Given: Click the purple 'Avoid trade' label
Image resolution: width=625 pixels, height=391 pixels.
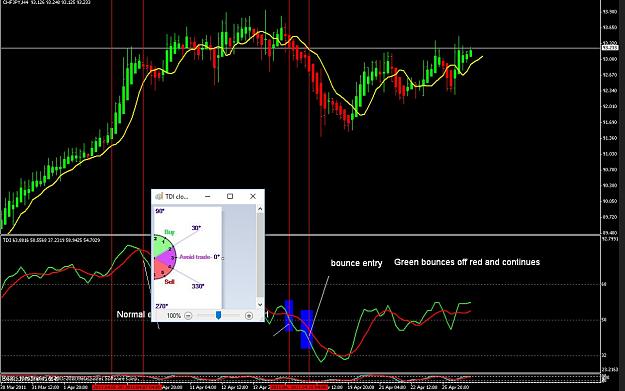Looking at the screenshot, I should [x=195, y=257].
